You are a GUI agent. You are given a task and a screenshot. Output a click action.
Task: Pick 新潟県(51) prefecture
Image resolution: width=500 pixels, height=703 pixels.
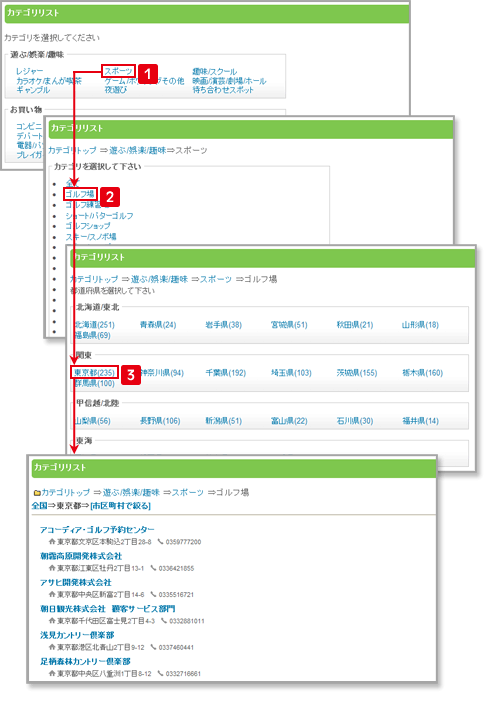[x=223, y=421]
